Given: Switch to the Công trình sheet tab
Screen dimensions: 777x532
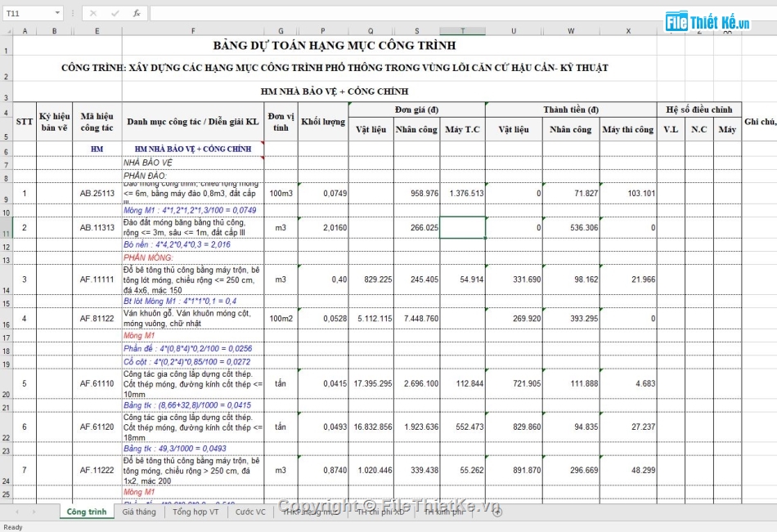Looking at the screenshot, I should pos(87,512).
